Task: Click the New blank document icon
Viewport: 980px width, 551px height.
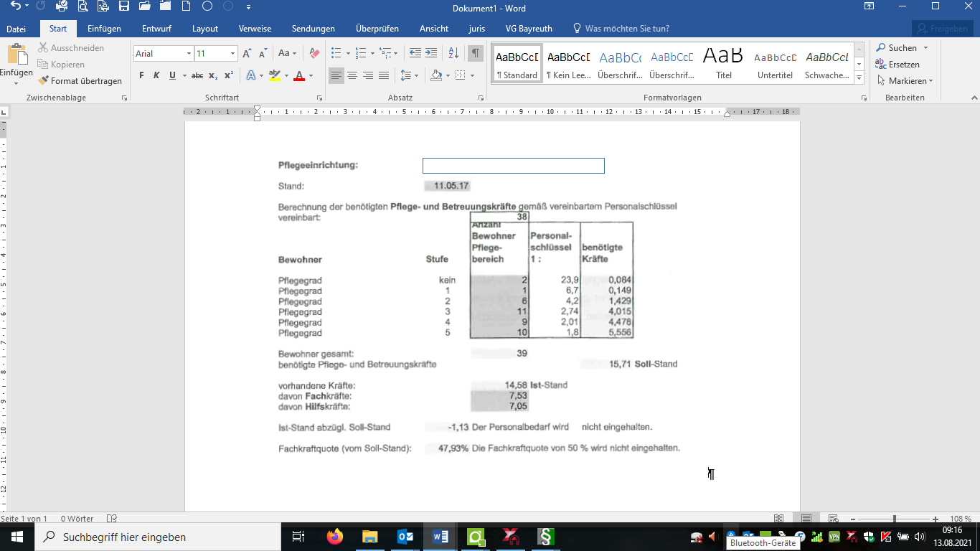Action: (x=187, y=6)
